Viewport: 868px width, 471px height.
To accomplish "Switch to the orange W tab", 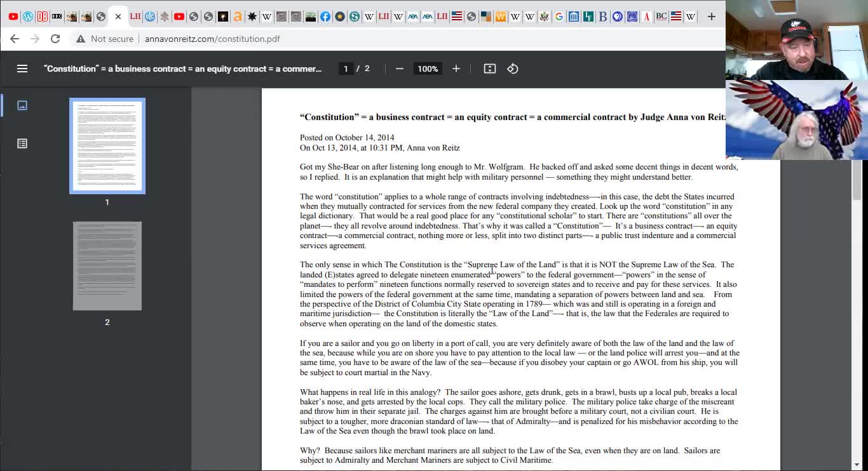I will click(501, 17).
